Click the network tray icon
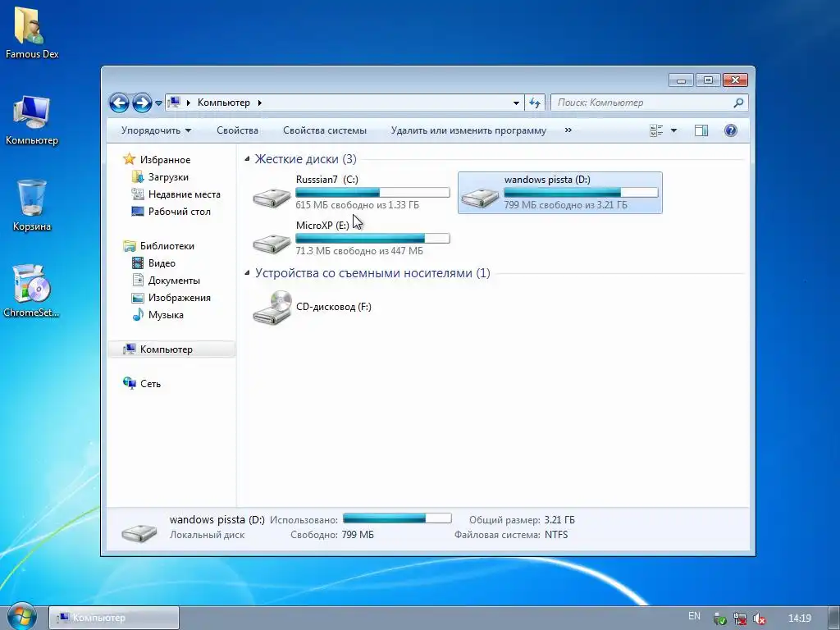The height and width of the screenshot is (630, 840). click(x=740, y=619)
